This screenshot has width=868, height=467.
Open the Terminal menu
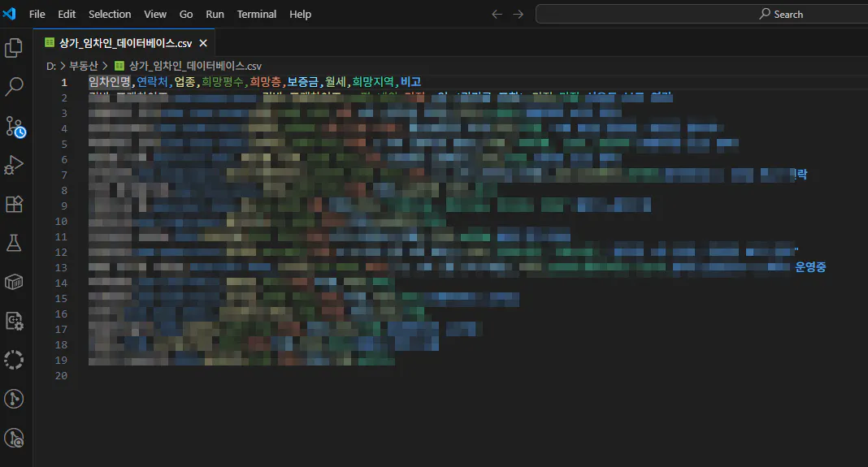pyautogui.click(x=256, y=15)
